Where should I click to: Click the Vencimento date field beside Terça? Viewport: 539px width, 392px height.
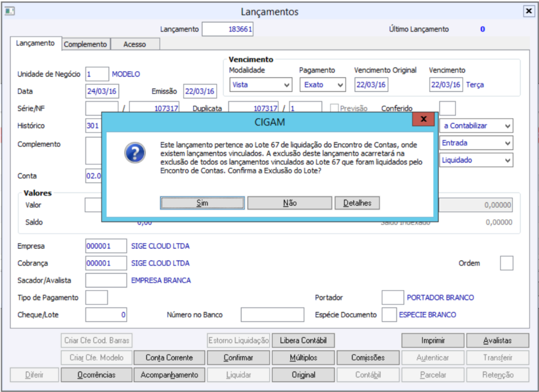pyautogui.click(x=446, y=85)
